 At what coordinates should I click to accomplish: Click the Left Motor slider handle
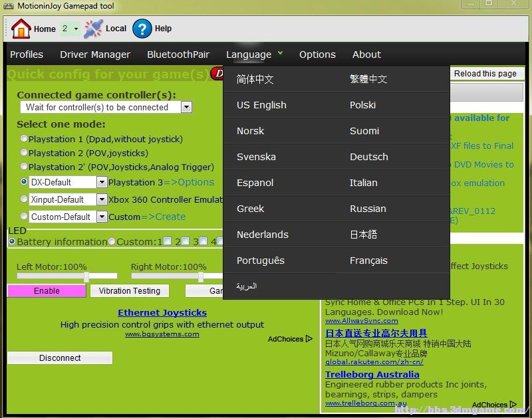point(86,276)
